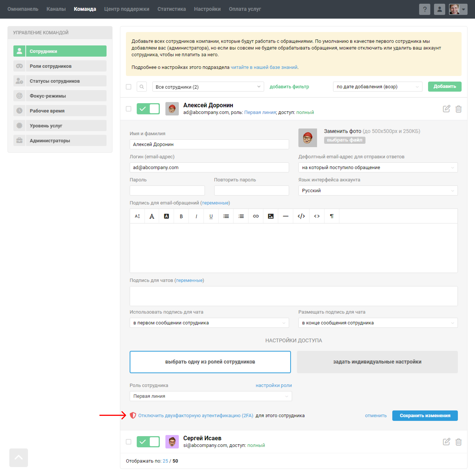Click the Подпись для чатов text area
The height and width of the screenshot is (476, 475).
(294, 296)
